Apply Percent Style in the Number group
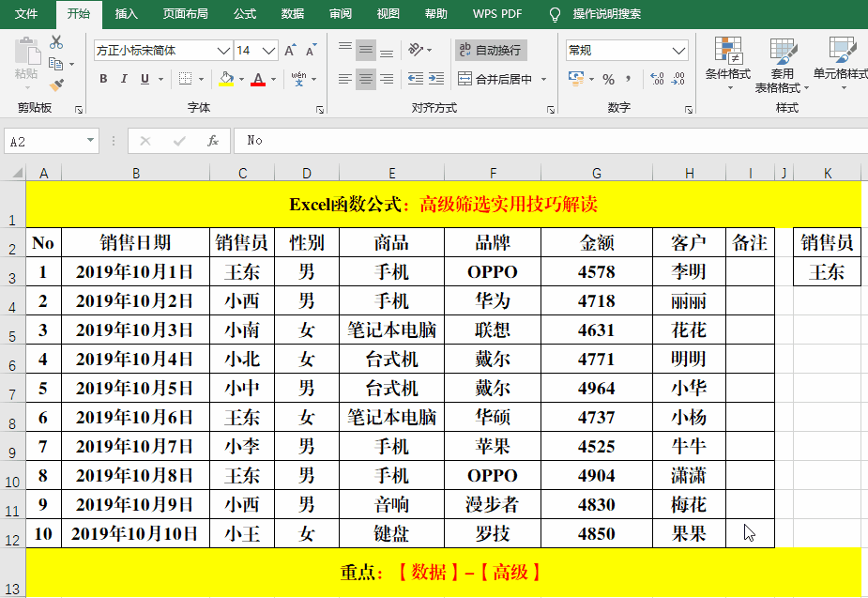This screenshot has height=598, width=868. (608, 79)
